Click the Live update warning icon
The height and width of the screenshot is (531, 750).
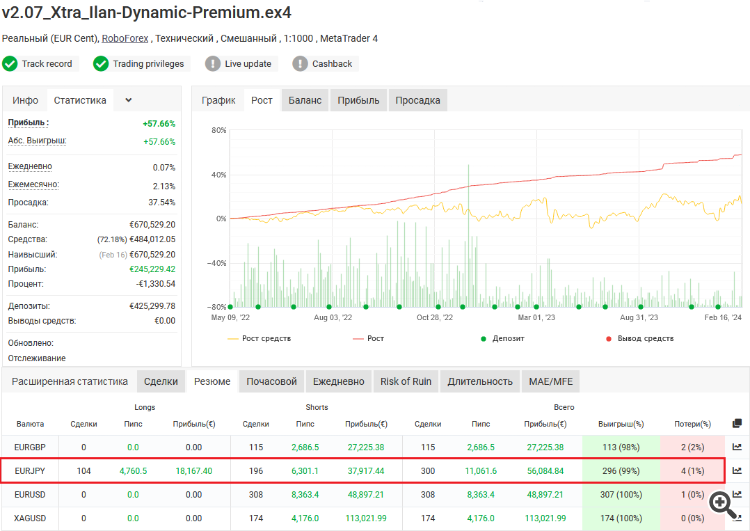pyautogui.click(x=213, y=64)
